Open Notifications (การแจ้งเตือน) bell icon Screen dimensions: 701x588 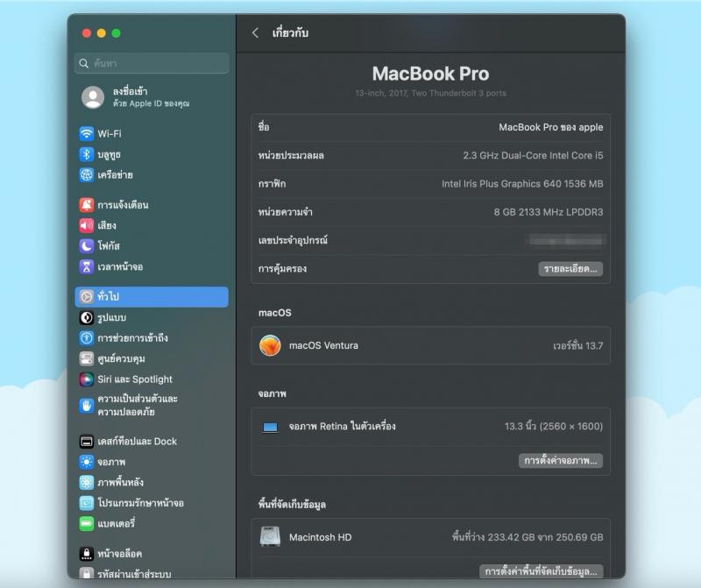(x=87, y=205)
